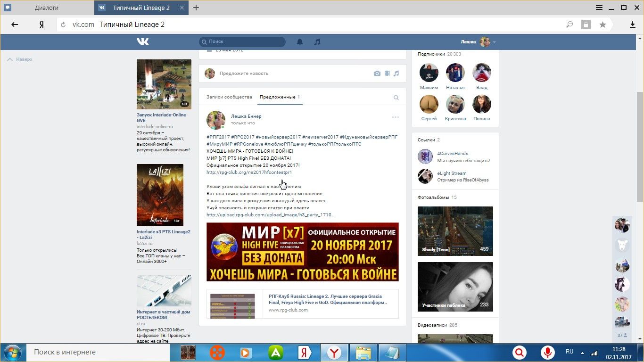Open the 4CurvesHands link
Image resolution: width=644 pixels, height=362 pixels.
[x=453, y=154]
